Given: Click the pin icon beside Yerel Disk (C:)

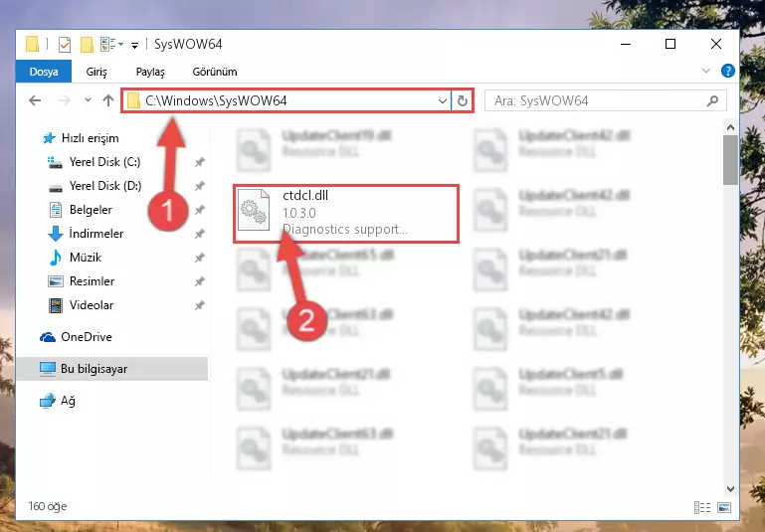Looking at the screenshot, I should tap(200, 162).
